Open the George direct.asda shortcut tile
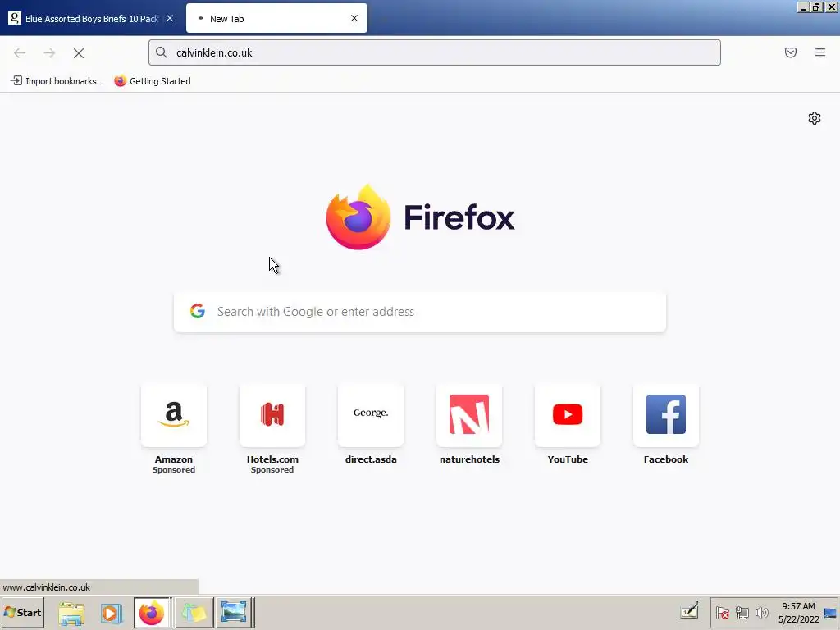The image size is (840, 630). [371, 415]
